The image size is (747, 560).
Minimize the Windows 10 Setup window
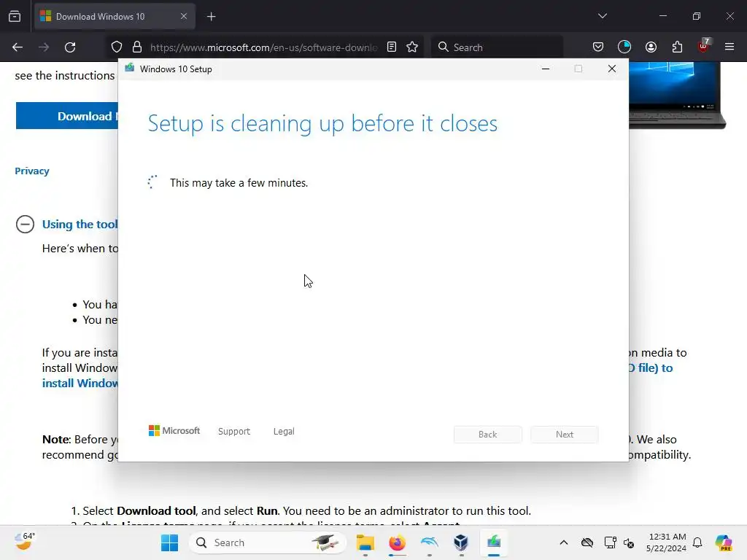[x=546, y=69]
